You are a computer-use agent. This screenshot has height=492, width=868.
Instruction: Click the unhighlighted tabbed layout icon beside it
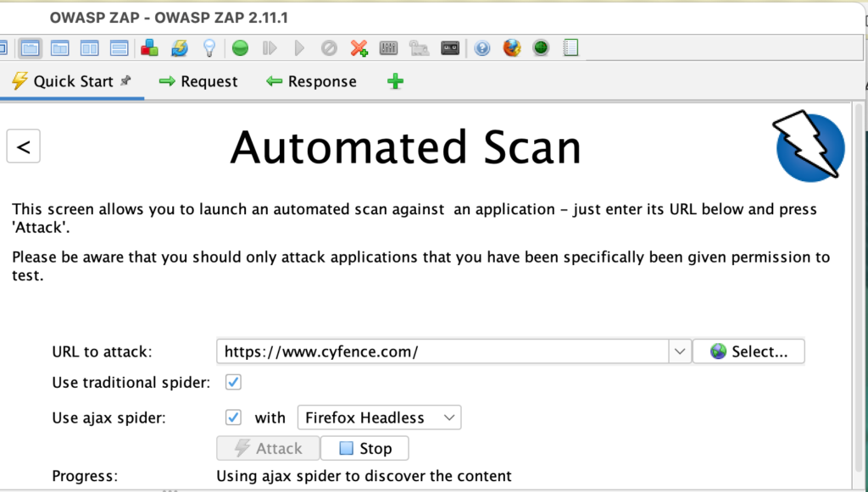pos(60,48)
